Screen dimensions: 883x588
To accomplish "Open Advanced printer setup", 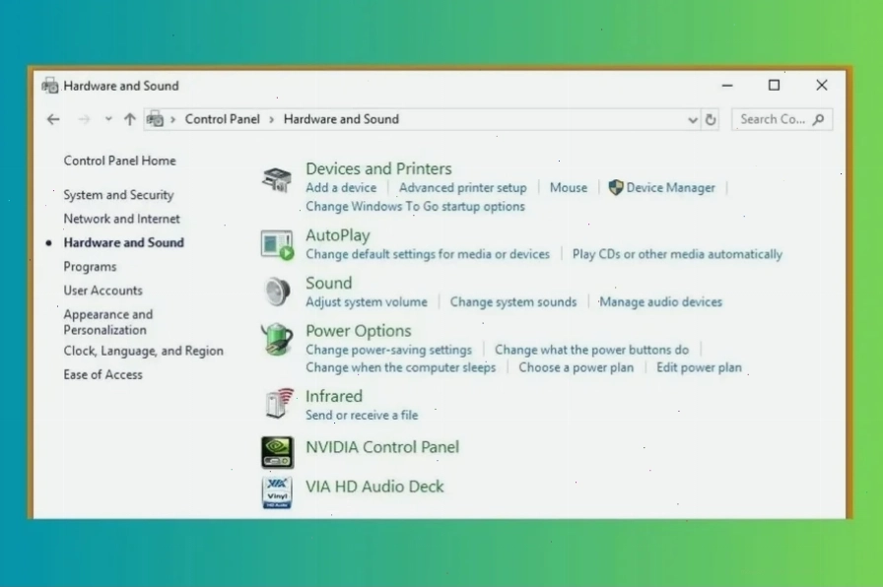I will 463,188.
